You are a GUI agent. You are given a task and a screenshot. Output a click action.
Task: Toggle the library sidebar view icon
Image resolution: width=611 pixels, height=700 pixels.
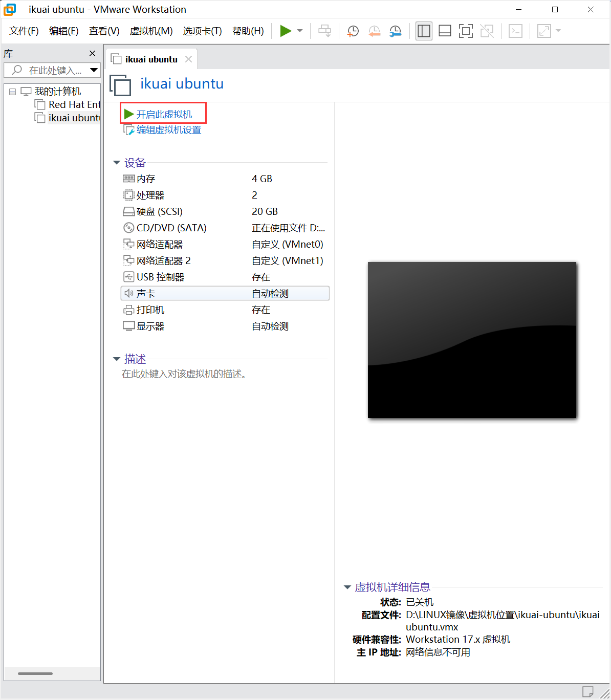424,31
